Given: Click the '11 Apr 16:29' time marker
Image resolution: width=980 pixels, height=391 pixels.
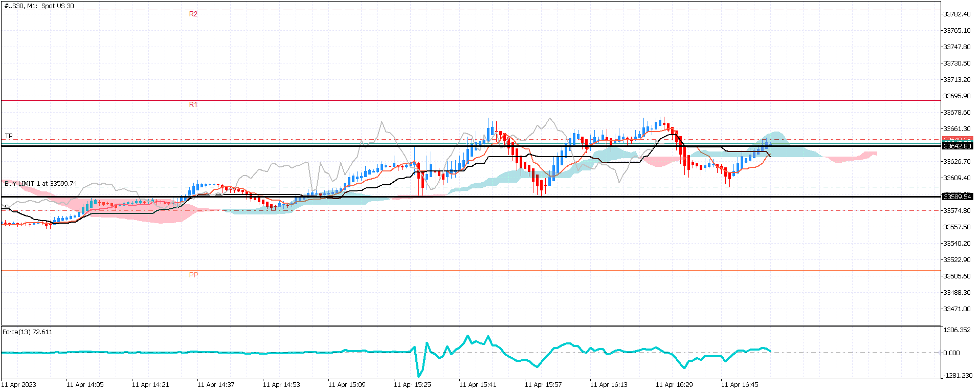Looking at the screenshot, I should point(674,385).
